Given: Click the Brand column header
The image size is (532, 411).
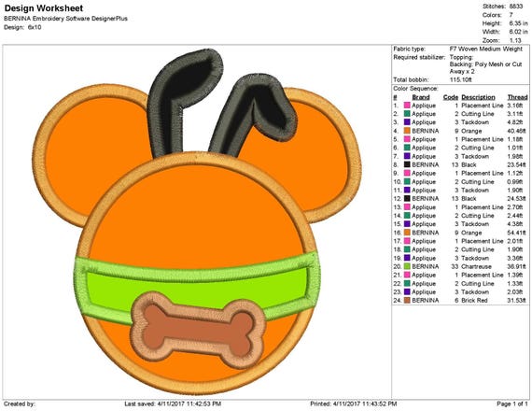Looking at the screenshot, I should click(421, 97).
